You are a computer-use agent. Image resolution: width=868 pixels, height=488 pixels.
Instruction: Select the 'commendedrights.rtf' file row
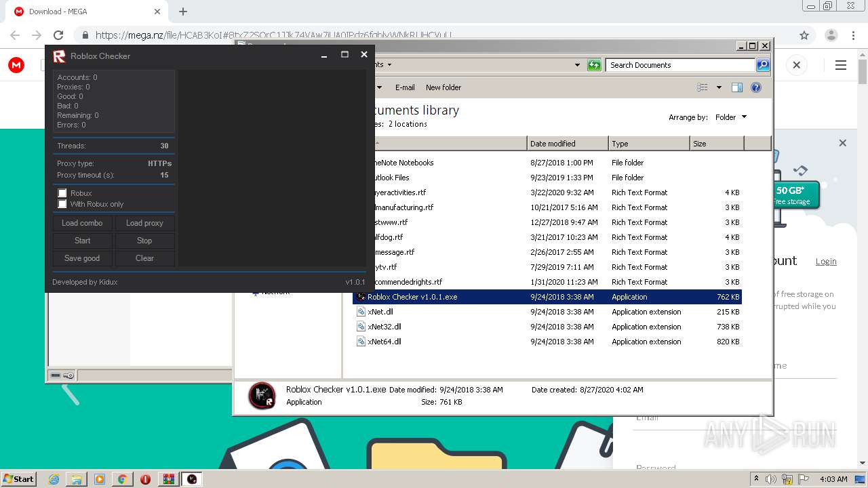tap(547, 282)
